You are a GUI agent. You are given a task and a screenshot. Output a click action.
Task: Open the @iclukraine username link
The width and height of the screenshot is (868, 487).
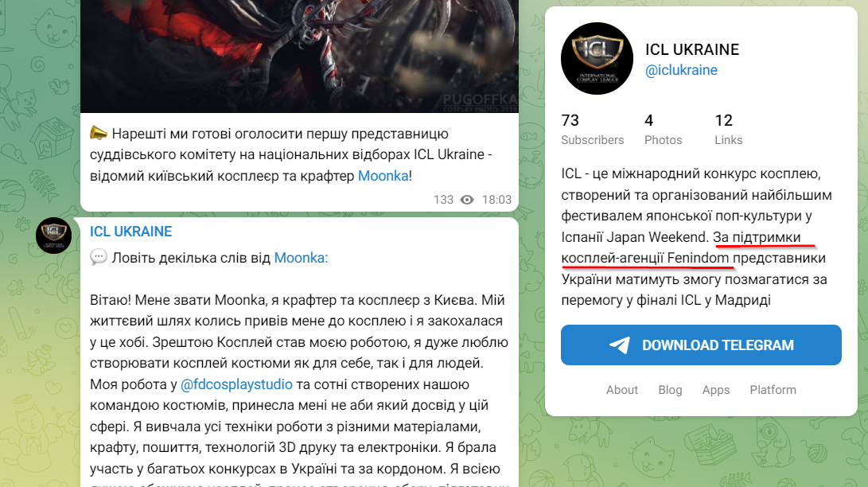pyautogui.click(x=681, y=70)
